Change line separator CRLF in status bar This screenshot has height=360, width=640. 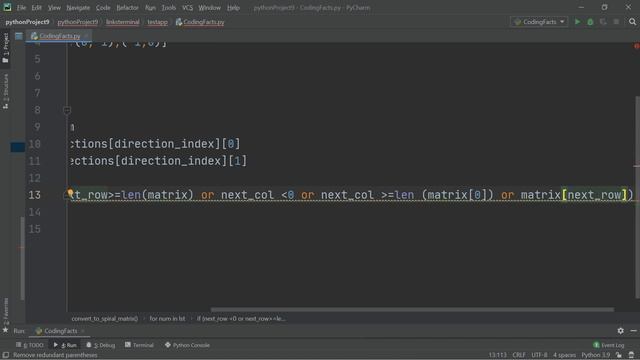519,355
